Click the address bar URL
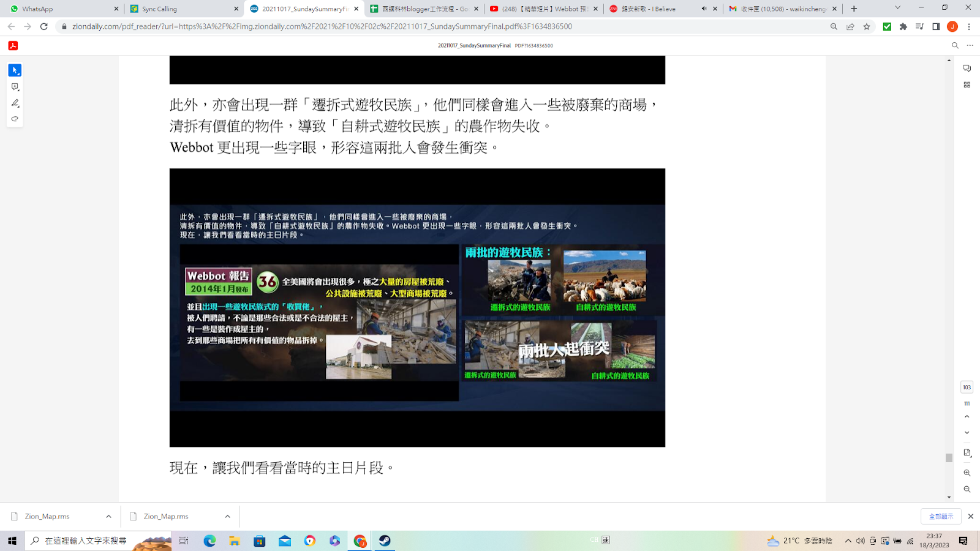 coord(322,26)
